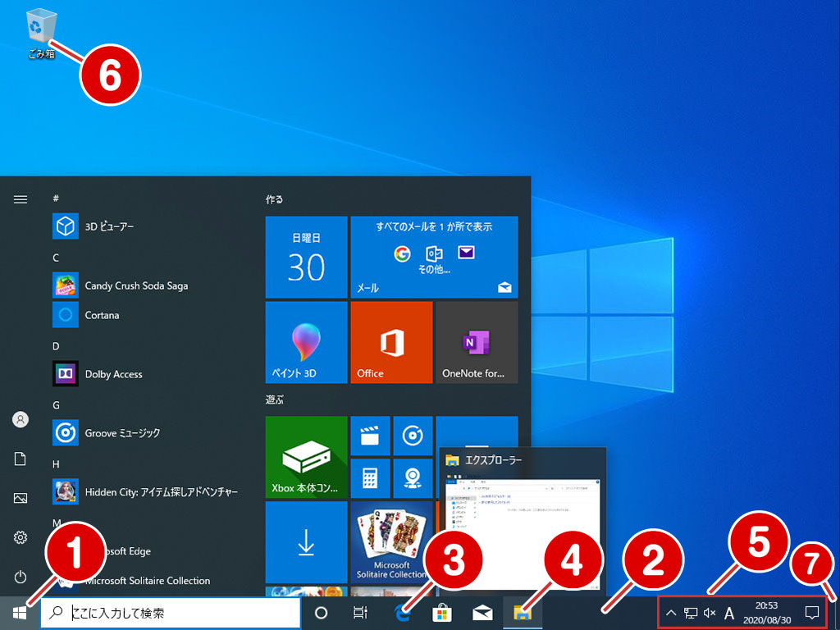The height and width of the screenshot is (630, 840).
Task: Open the メール live tile
Action: (434, 257)
